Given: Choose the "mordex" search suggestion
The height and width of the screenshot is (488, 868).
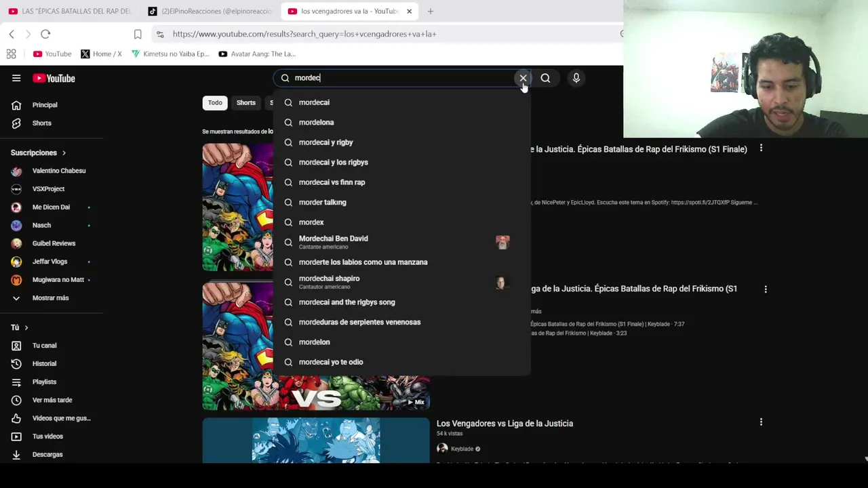Looking at the screenshot, I should coord(401,222).
